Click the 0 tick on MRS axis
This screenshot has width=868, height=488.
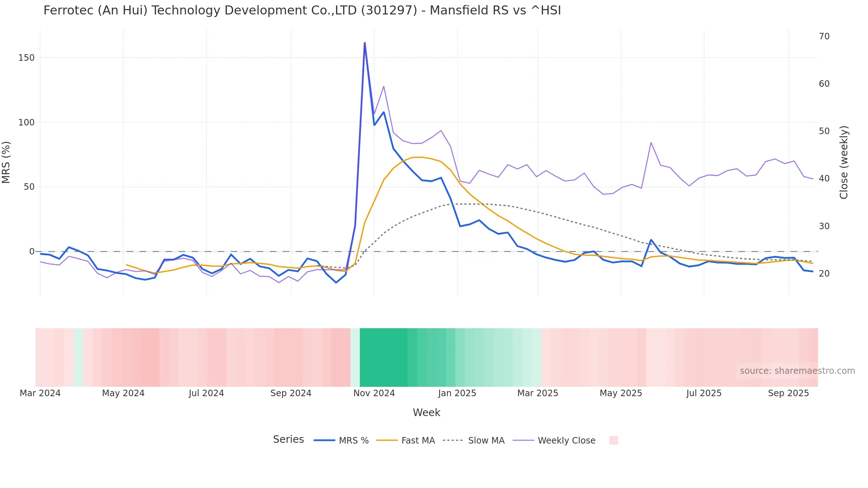[x=32, y=252]
